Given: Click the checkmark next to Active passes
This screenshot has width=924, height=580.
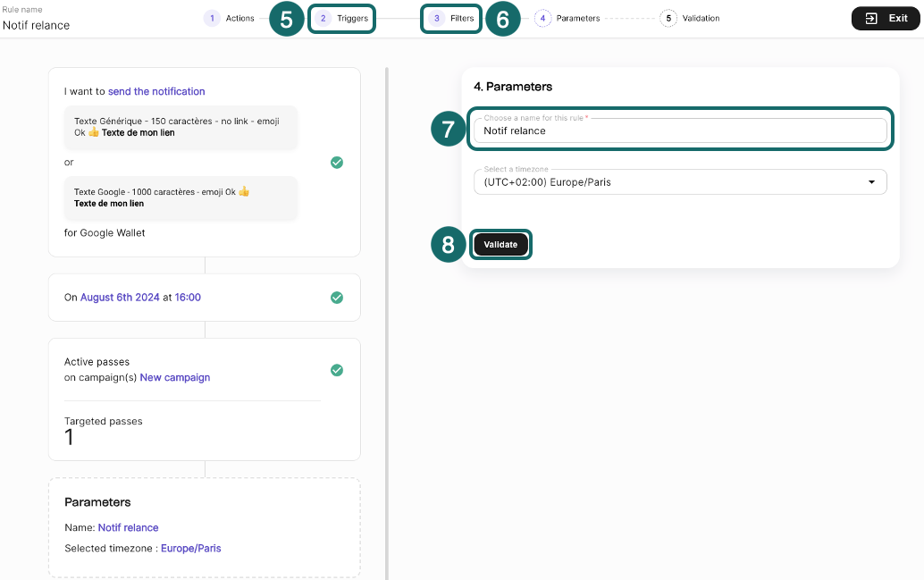Looking at the screenshot, I should click(x=337, y=370).
